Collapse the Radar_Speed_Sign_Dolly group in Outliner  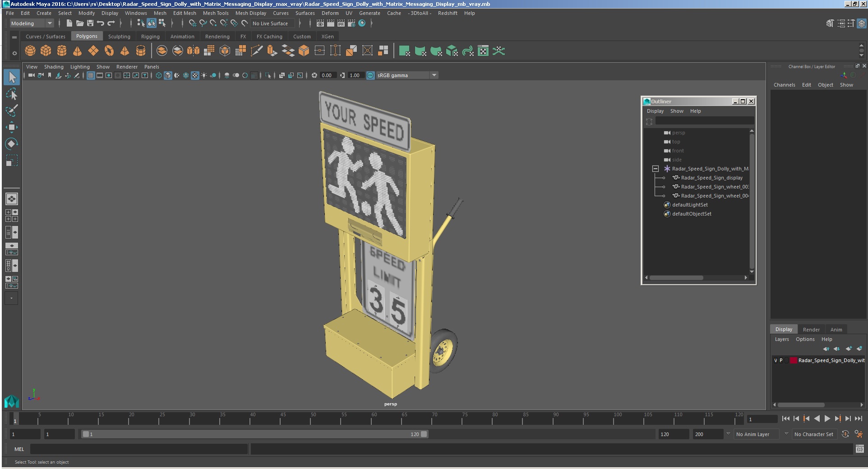click(x=656, y=169)
